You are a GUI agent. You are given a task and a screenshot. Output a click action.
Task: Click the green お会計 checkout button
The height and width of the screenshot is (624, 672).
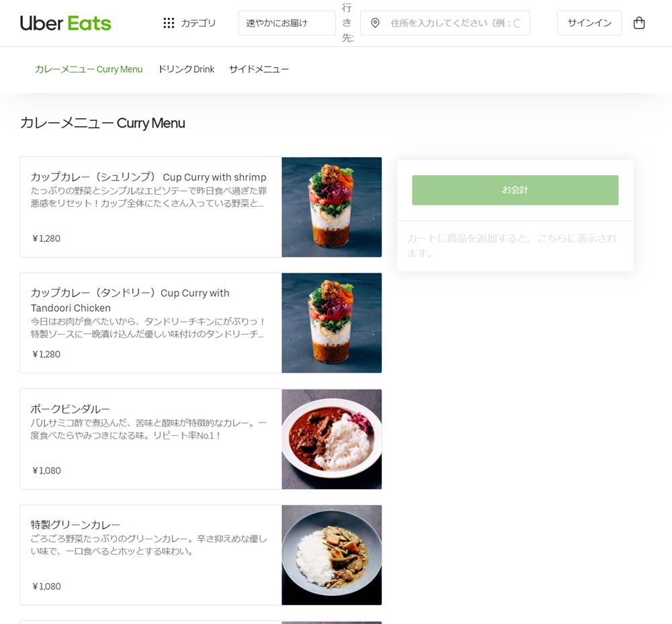[x=515, y=190]
